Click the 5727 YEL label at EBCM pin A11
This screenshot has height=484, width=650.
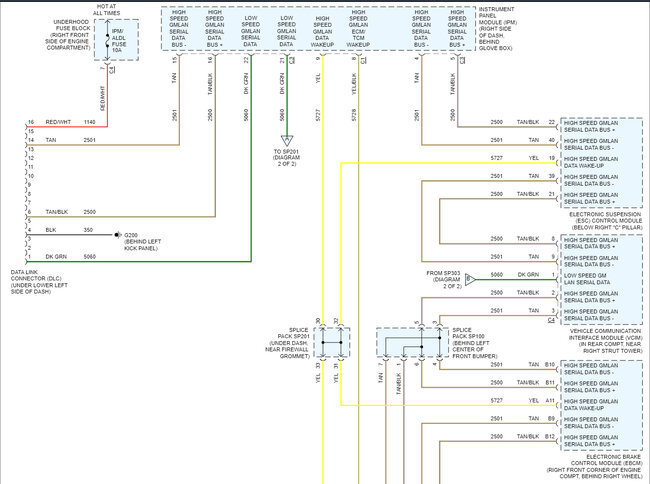click(x=514, y=400)
